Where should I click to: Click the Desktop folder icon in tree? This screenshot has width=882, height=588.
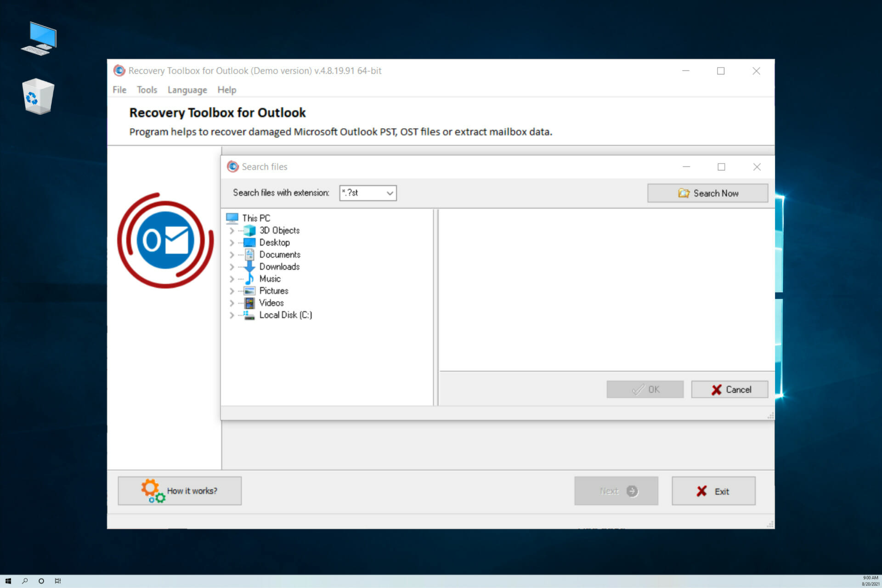click(249, 243)
